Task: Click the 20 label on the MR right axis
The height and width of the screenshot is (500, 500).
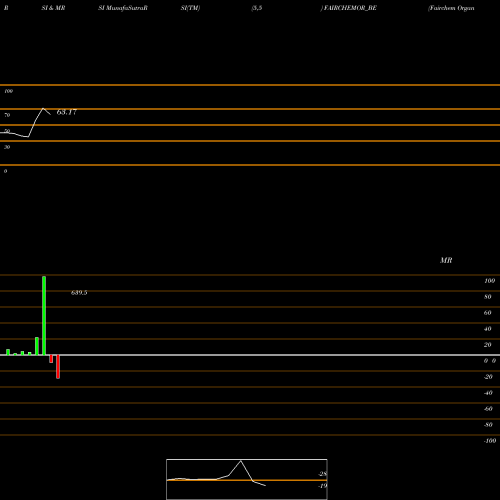Action: pos(488,345)
